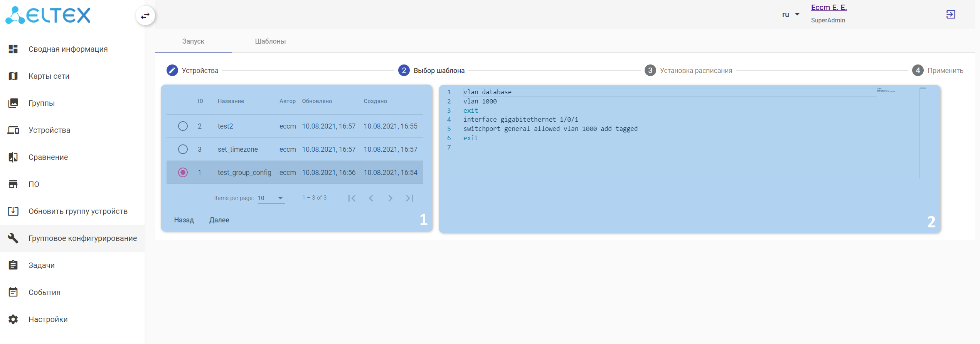The width and height of the screenshot is (980, 344).
Task: Click code line 'vlan database'
Action: [x=487, y=92]
